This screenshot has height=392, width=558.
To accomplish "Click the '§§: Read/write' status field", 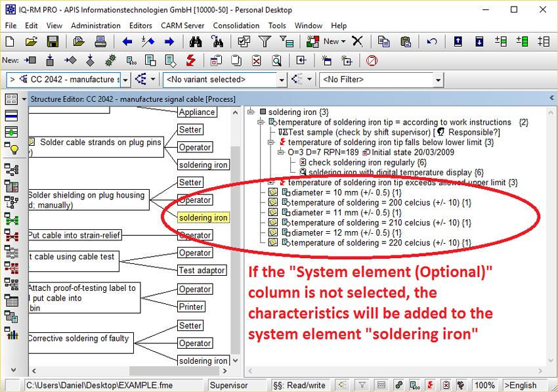I will [299, 385].
